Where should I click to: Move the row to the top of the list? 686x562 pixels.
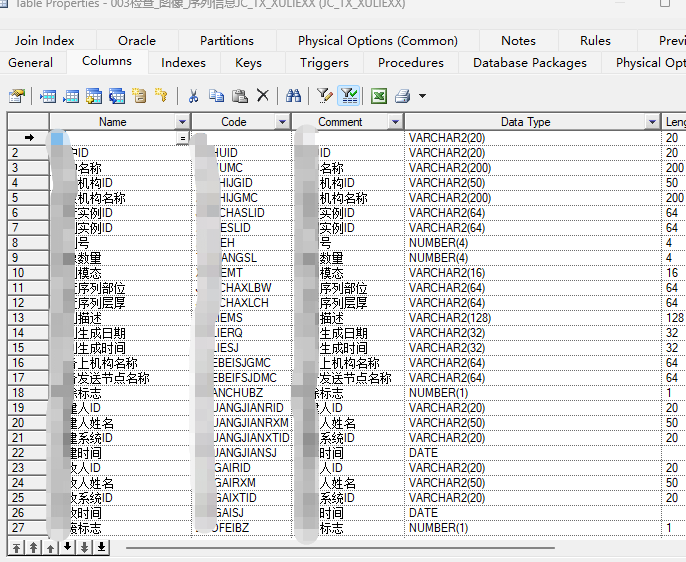tap(16, 547)
